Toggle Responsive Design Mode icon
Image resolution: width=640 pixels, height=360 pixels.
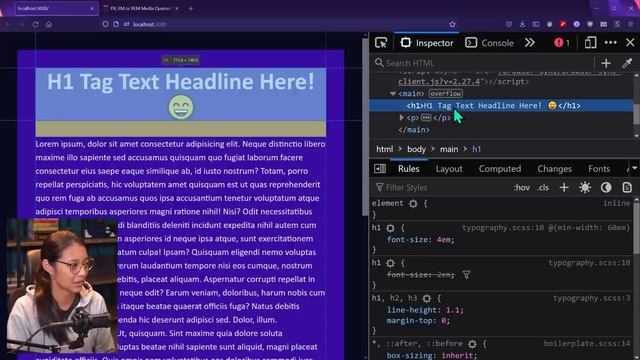click(590, 42)
